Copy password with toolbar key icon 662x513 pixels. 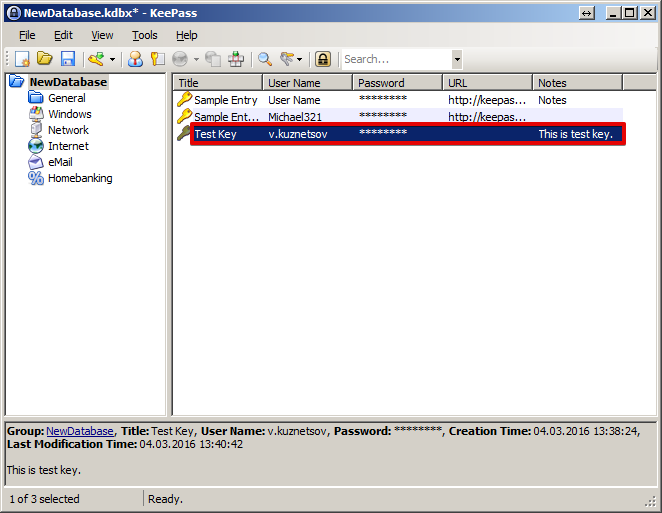[x=157, y=59]
